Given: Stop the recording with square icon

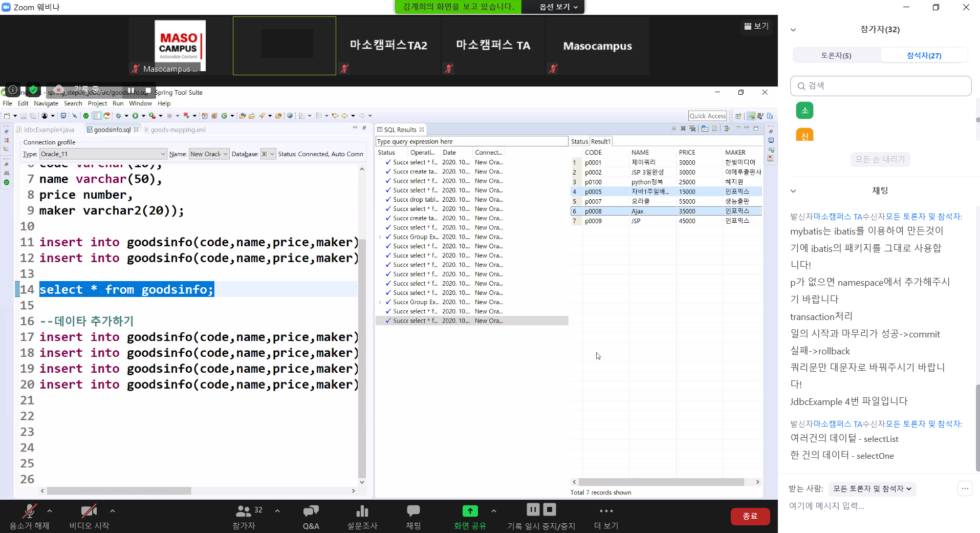Looking at the screenshot, I should pyautogui.click(x=550, y=509).
